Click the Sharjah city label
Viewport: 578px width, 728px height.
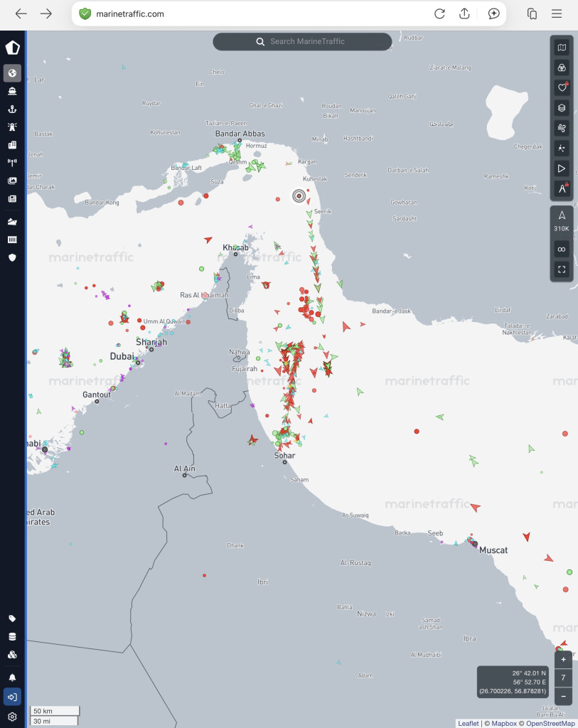click(151, 342)
